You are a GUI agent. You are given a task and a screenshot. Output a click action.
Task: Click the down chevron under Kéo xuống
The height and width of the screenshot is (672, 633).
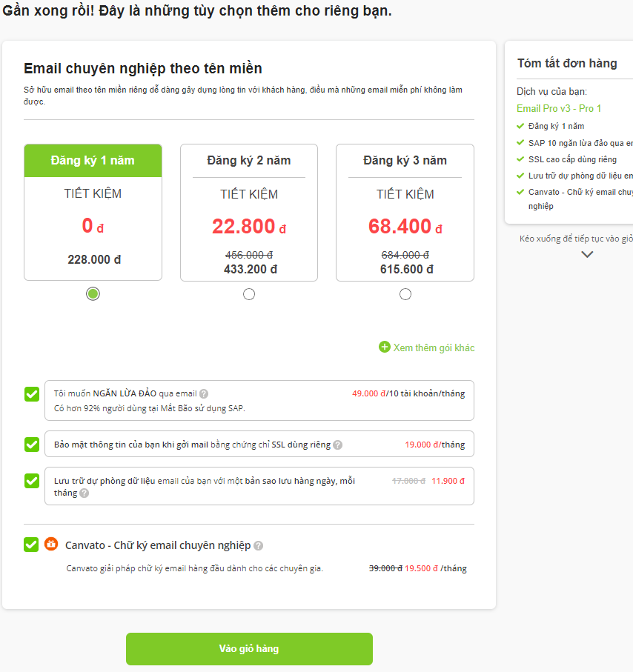[x=587, y=254]
